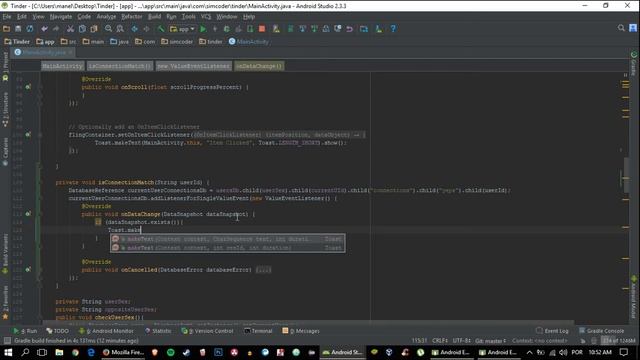Click the Find magnifier toolbar icon
640x360 pixels.
[108, 29]
